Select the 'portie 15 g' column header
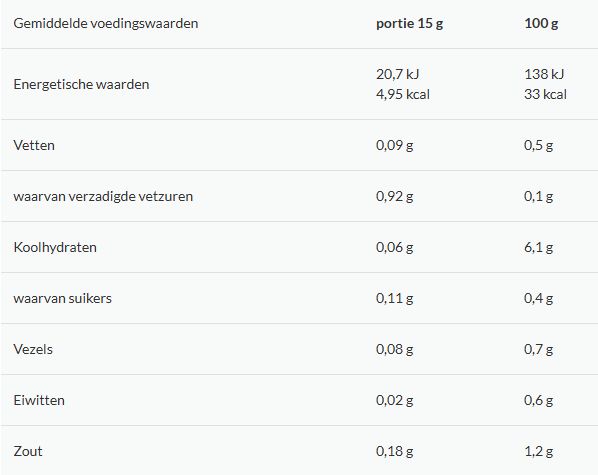This screenshot has height=475, width=598. 409,24
